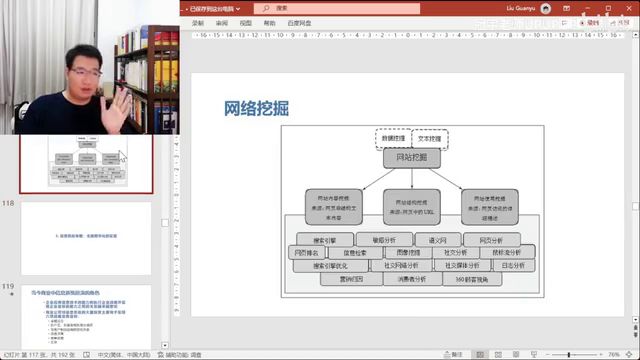Open the 帮助 ribbon tab
The image size is (640, 360).
coord(269,23)
